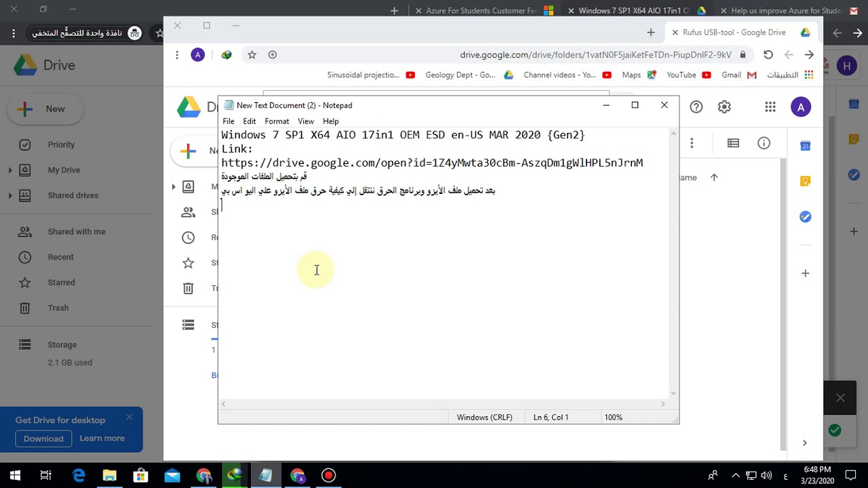This screenshot has height=488, width=868.
Task: Expand Shared drives tree arrow
Action: [10, 195]
